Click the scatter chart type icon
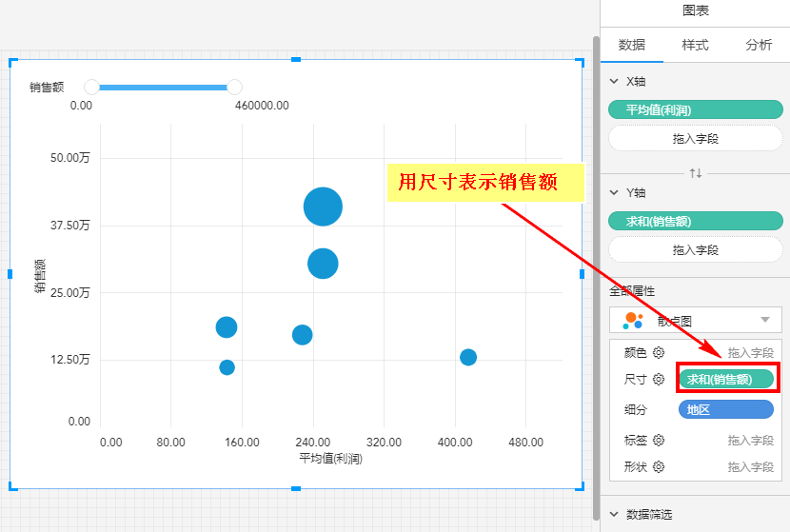The height and width of the screenshot is (532, 790). [x=633, y=320]
